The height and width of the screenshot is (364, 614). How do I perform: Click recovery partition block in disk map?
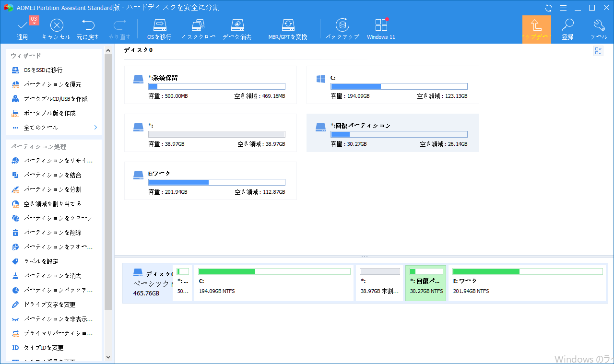click(425, 283)
